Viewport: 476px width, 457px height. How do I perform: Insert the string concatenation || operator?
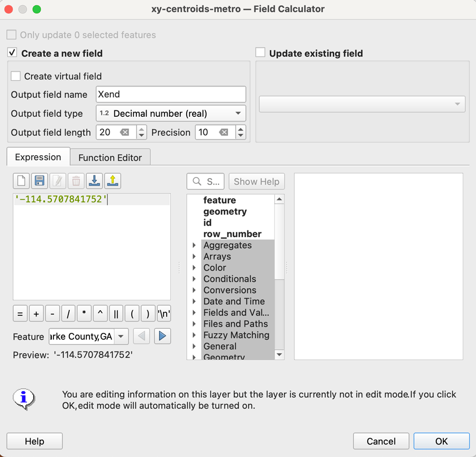point(116,314)
